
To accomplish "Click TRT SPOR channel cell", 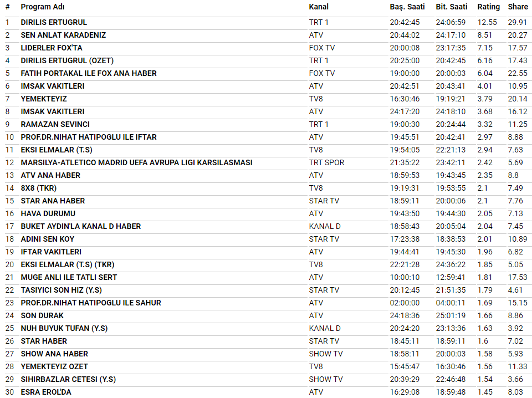I will tap(326, 162).
